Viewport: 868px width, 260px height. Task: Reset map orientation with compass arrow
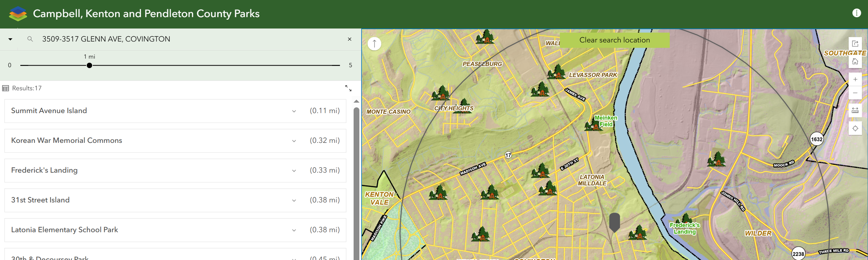point(374,44)
